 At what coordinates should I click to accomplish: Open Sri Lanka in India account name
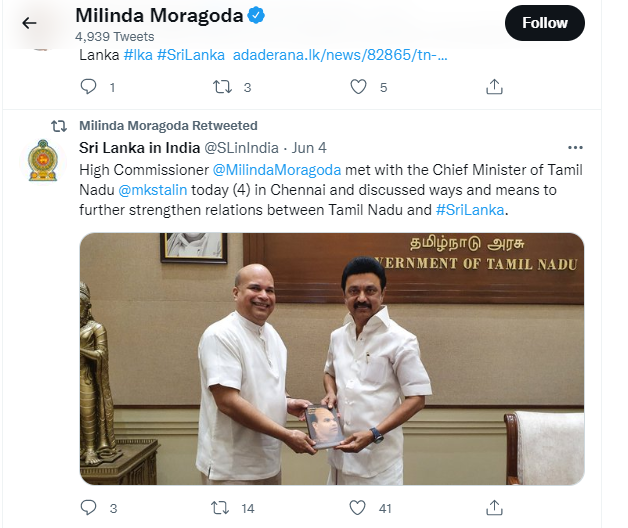(139, 148)
